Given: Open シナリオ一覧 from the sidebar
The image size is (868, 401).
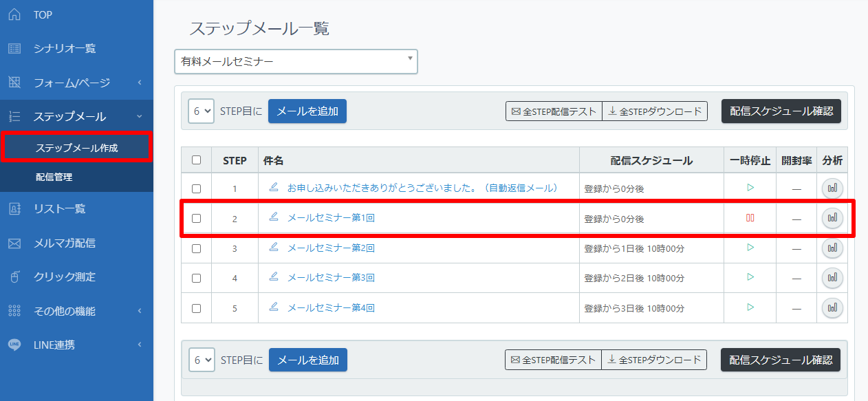Looking at the screenshot, I should pos(65,48).
